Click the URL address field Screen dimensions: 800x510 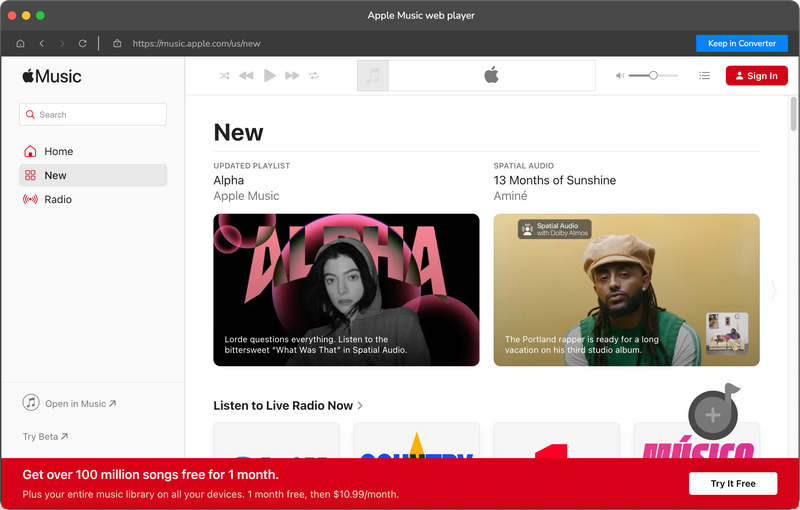tap(196, 43)
